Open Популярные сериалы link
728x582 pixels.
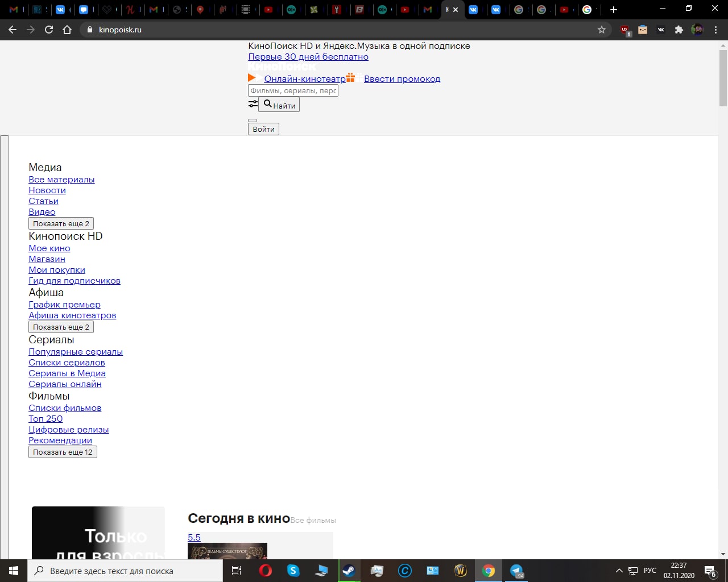[x=76, y=352]
